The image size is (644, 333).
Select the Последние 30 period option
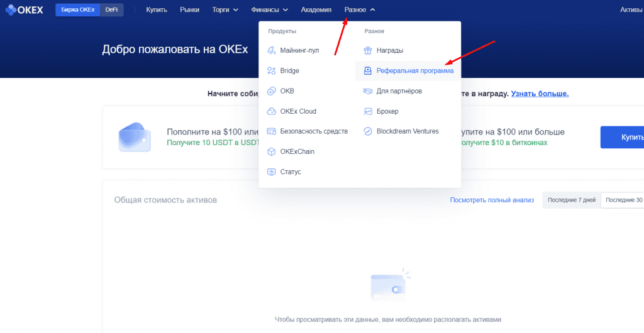click(x=623, y=200)
